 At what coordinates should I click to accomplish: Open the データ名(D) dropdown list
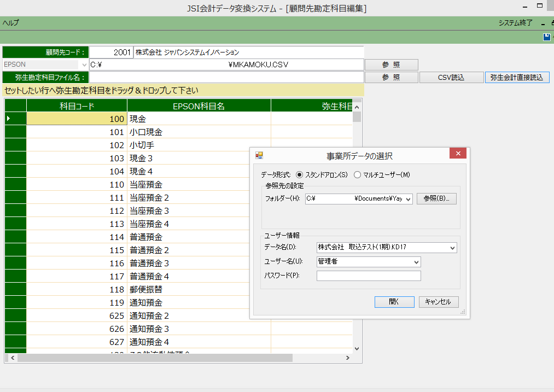[x=452, y=248]
